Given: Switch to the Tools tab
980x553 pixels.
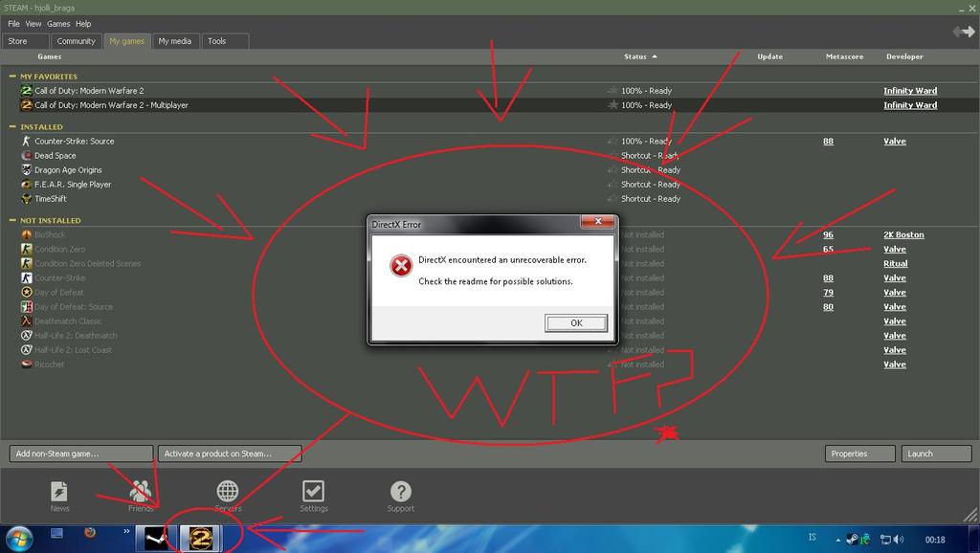Looking at the screenshot, I should pos(225,41).
